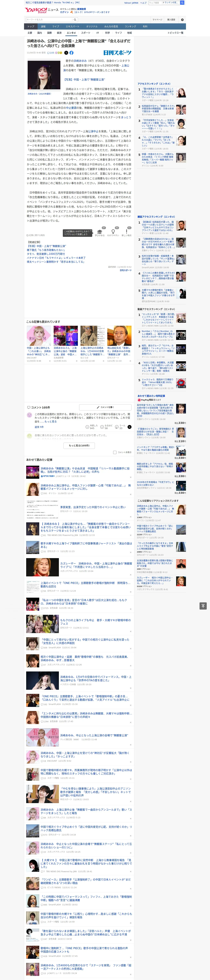Open the ライブ tab in the top navigation bar

coord(56,27)
